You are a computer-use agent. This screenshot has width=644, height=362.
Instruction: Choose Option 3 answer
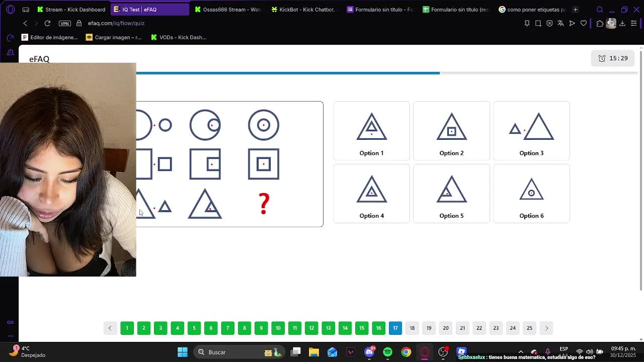coord(531,131)
